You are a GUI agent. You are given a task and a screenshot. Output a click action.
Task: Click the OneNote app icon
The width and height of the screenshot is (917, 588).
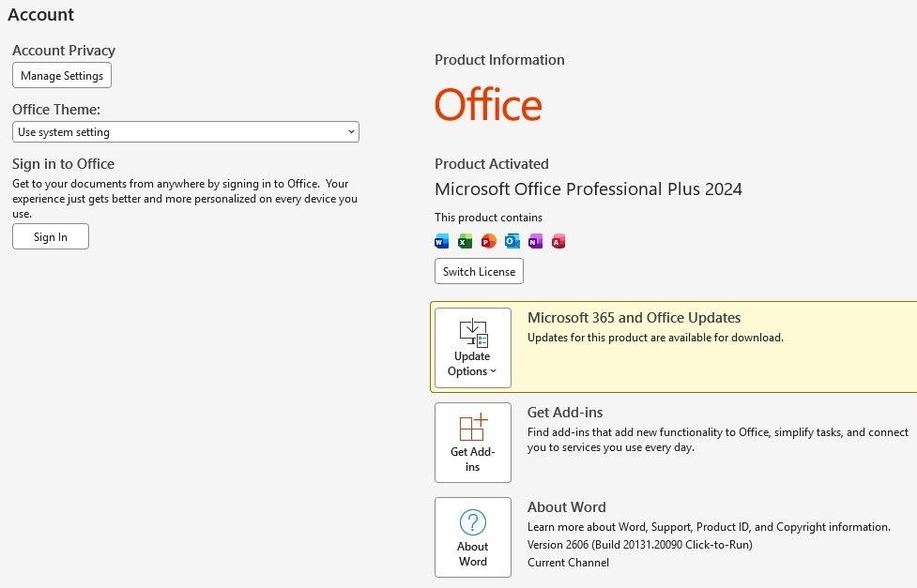535,241
